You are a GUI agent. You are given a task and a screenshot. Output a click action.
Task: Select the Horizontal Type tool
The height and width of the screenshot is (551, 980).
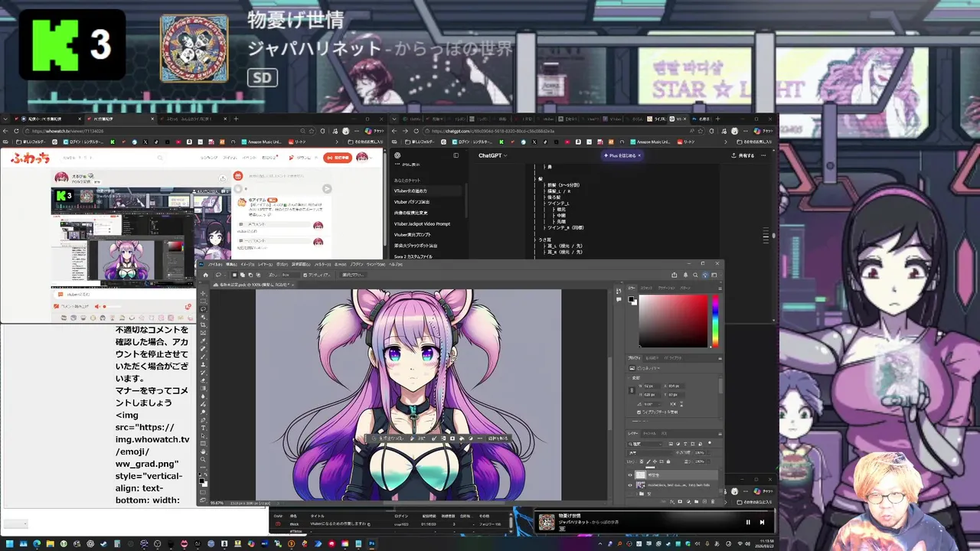tap(204, 428)
